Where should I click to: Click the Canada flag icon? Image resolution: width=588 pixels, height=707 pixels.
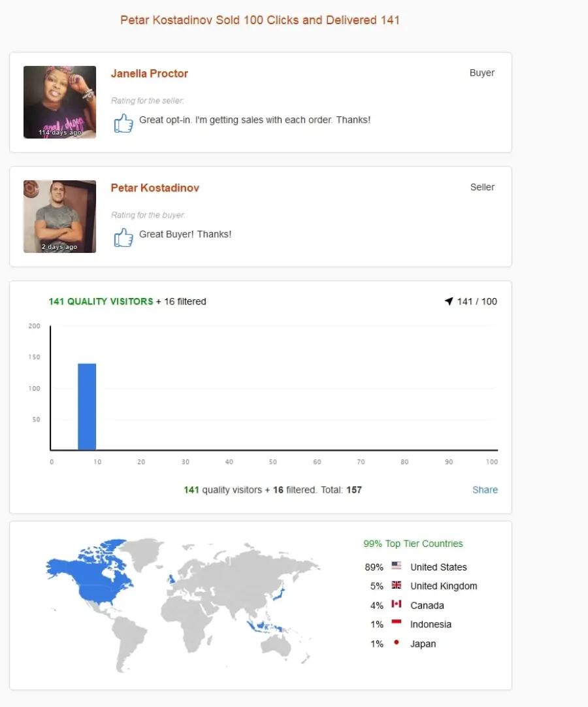click(x=397, y=604)
